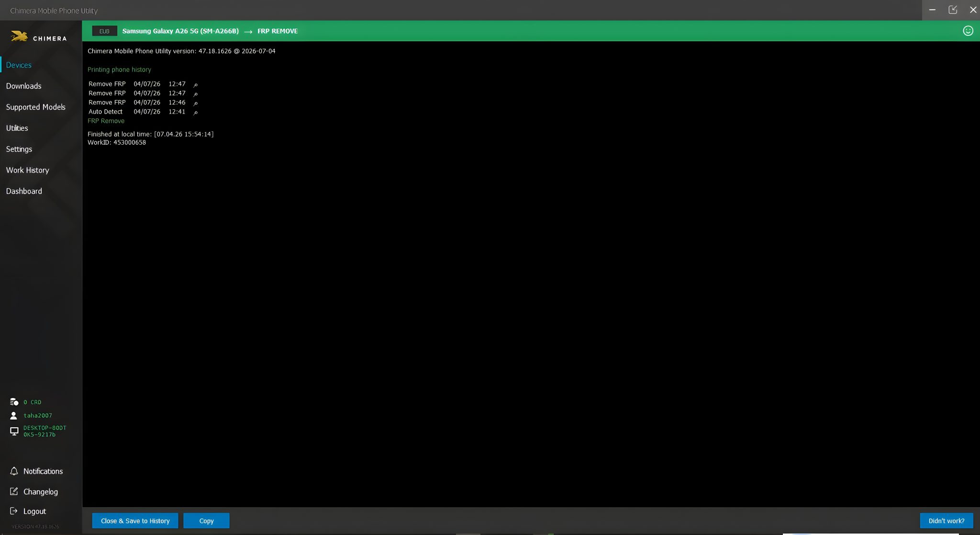This screenshot has height=535, width=980.
Task: Switch to the Dashboard
Action: tap(24, 191)
